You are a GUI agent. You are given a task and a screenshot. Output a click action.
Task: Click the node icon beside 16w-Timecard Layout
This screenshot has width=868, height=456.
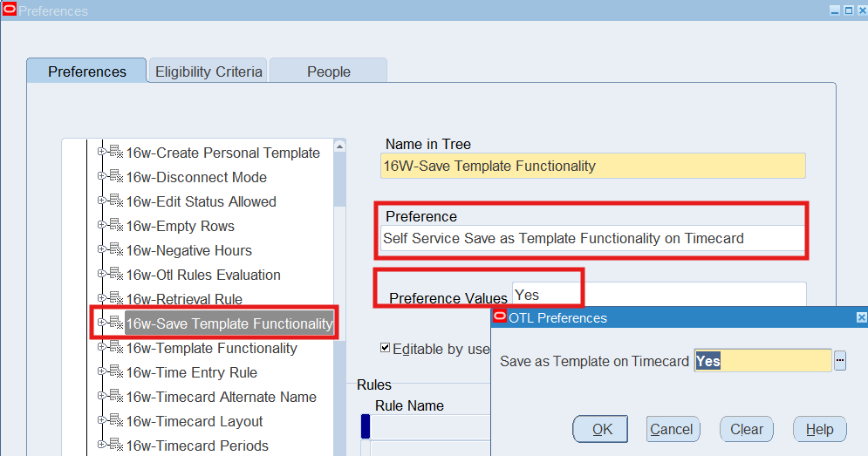(x=115, y=421)
